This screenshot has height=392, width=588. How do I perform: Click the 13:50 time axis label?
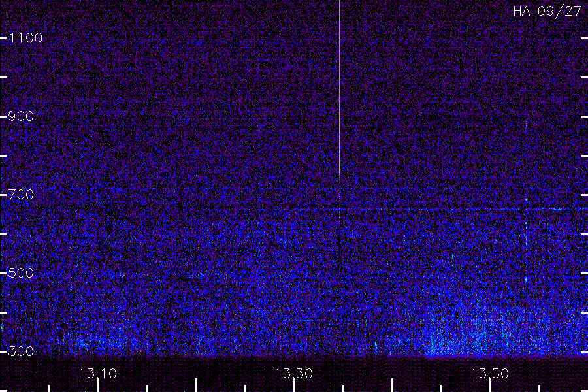[490, 374]
